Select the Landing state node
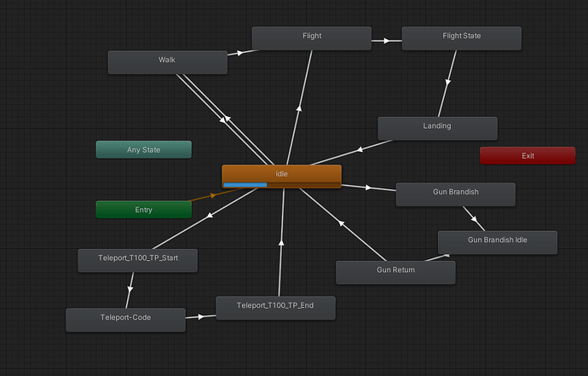 [x=438, y=129]
